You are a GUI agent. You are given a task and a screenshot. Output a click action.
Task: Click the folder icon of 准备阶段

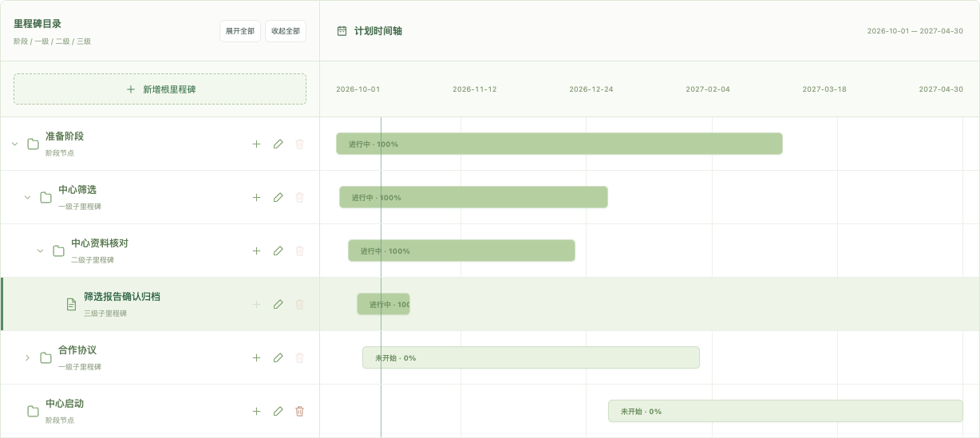point(33,144)
